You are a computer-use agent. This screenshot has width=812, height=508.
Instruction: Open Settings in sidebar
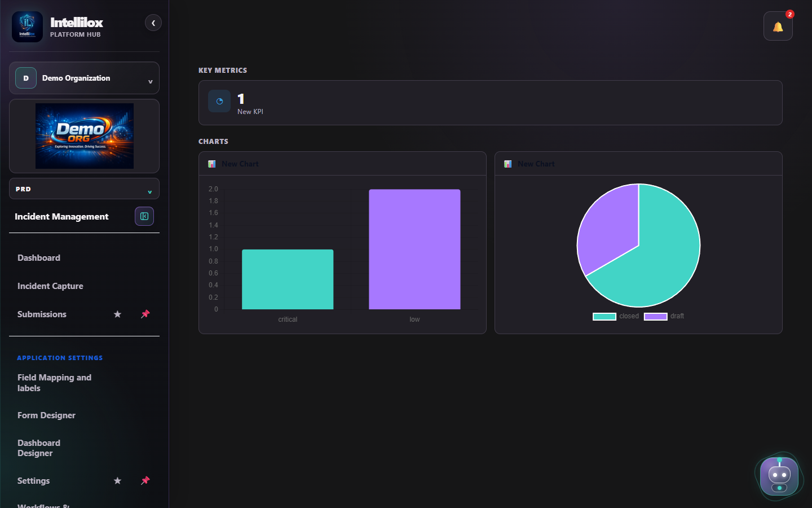pos(33,481)
